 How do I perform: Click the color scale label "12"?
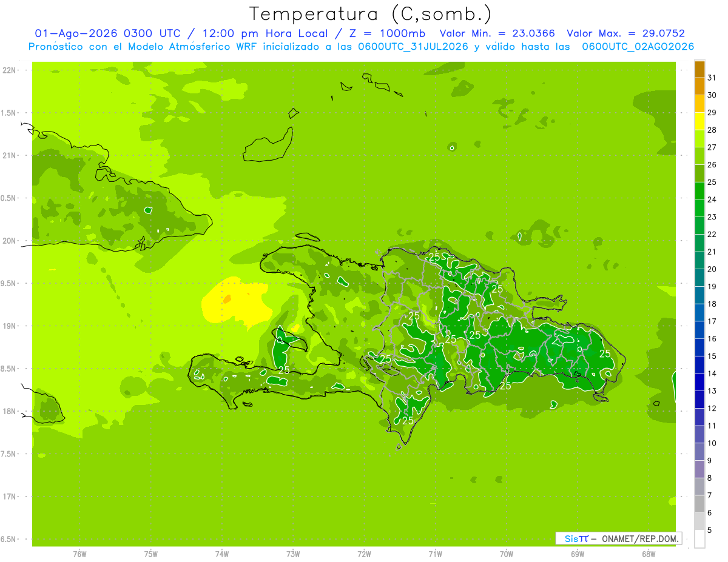(712, 409)
